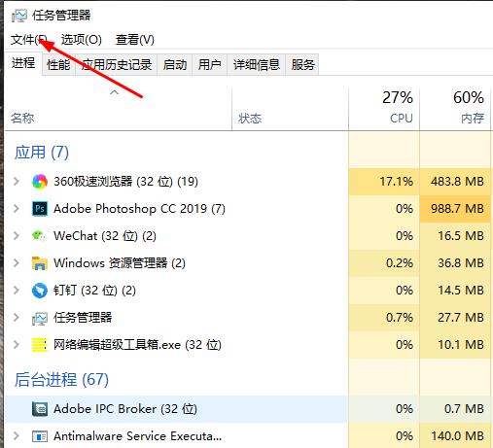Select the 任务管理器 process name
This screenshot has height=448, width=493.
tap(83, 318)
